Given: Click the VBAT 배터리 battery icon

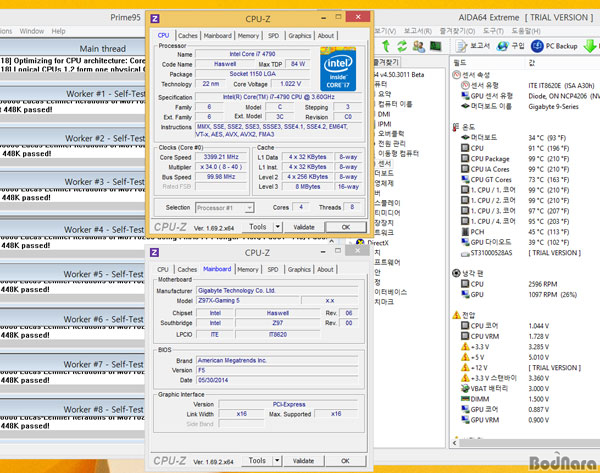Looking at the screenshot, I should [x=465, y=388].
